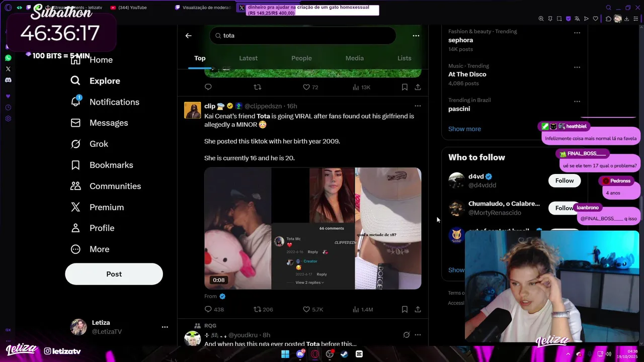Open X in the Opera sidebar
This screenshot has width=644, height=362.
tap(8, 69)
